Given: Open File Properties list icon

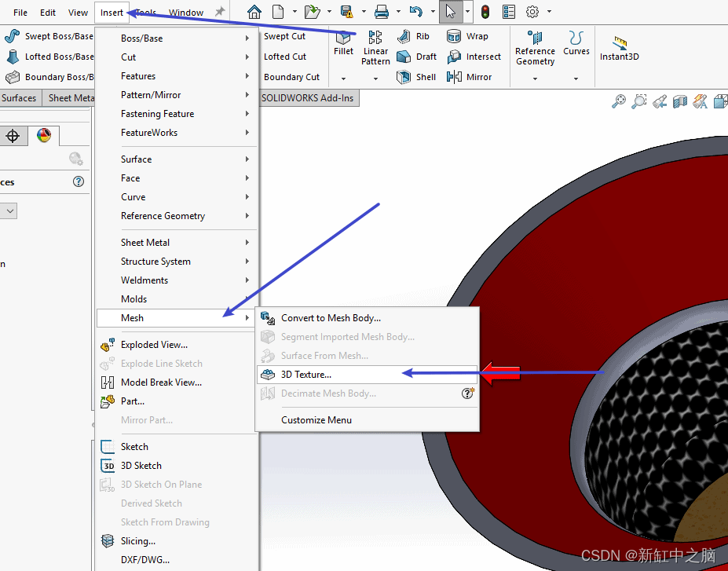Looking at the screenshot, I should click(x=509, y=12).
